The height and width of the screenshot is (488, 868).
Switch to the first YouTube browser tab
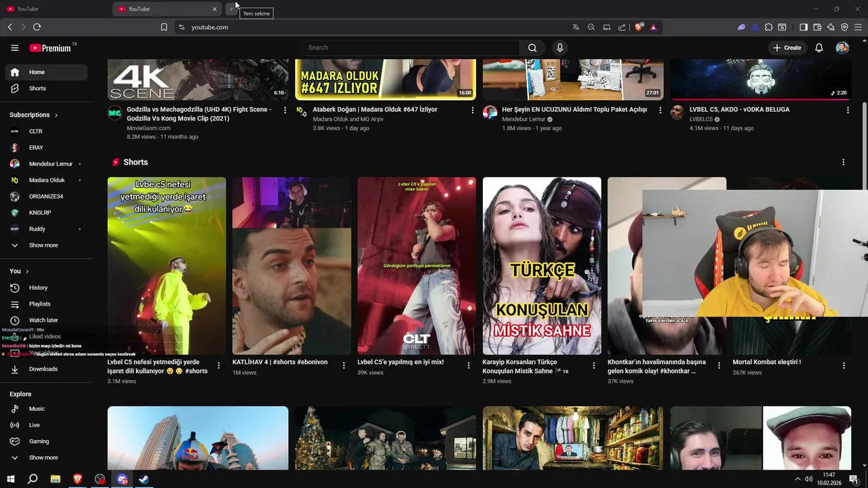click(x=54, y=9)
